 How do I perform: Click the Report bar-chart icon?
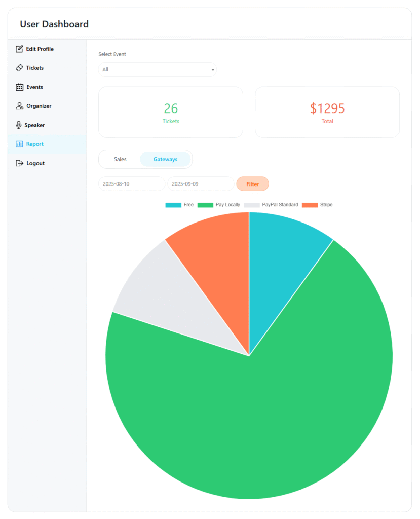pos(19,144)
